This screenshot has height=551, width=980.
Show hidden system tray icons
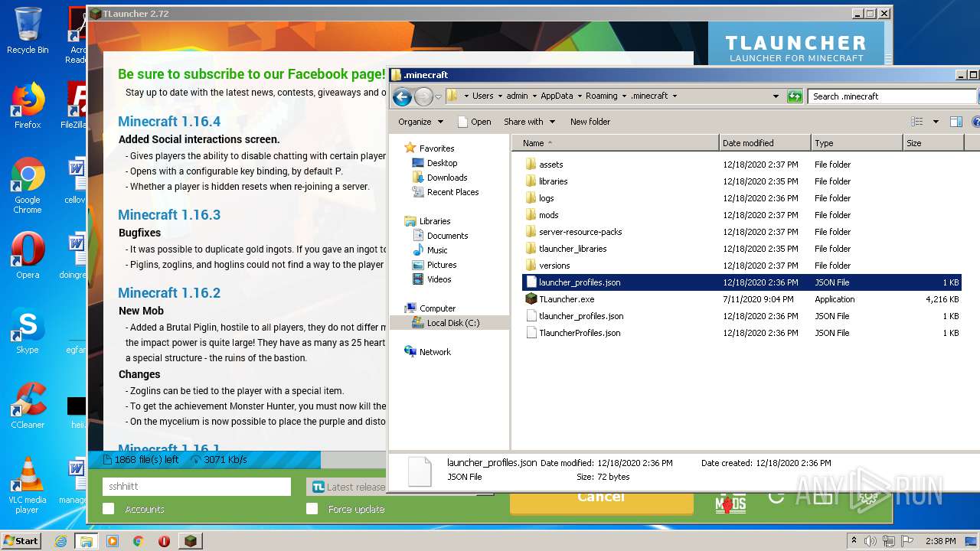pyautogui.click(x=854, y=541)
